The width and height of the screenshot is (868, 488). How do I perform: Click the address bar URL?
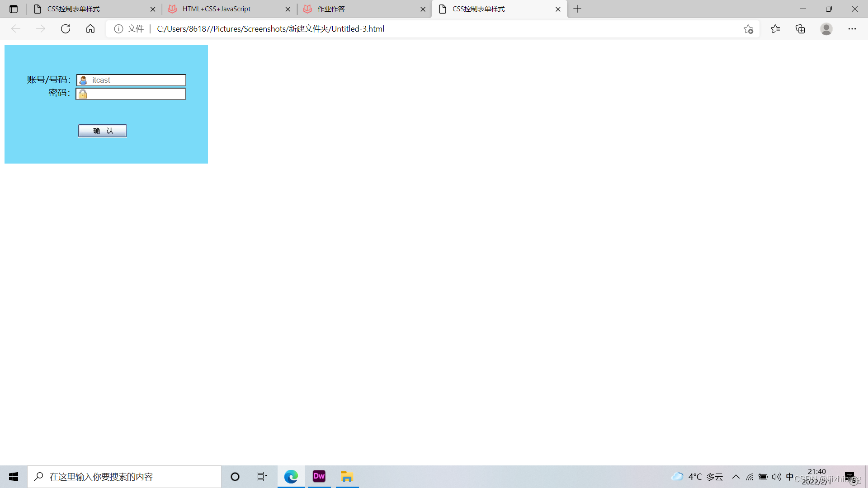(x=270, y=29)
